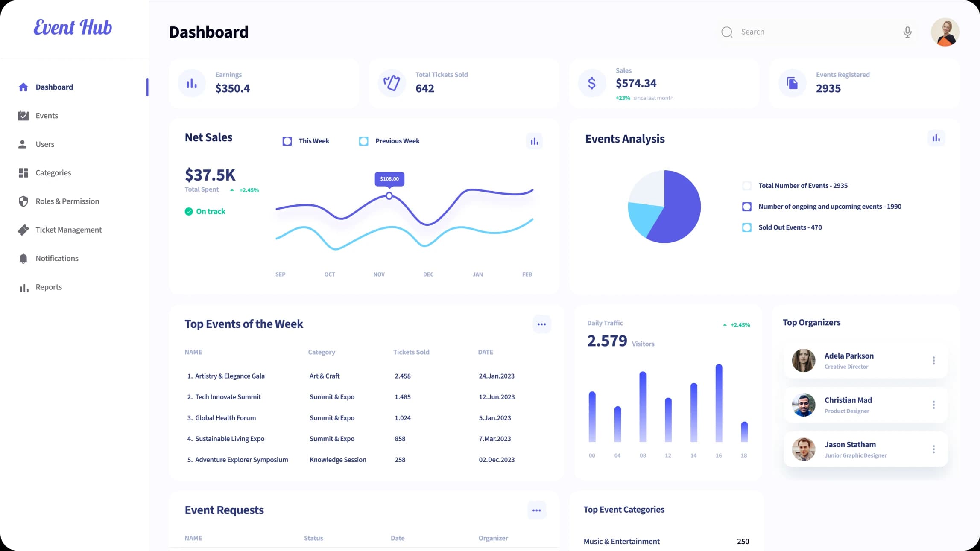Click the Reports sidebar icon
This screenshot has height=551, width=980.
coord(23,287)
